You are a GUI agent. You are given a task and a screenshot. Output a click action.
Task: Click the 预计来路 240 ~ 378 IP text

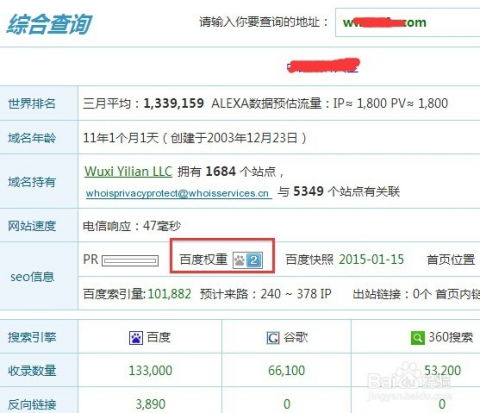point(266,294)
